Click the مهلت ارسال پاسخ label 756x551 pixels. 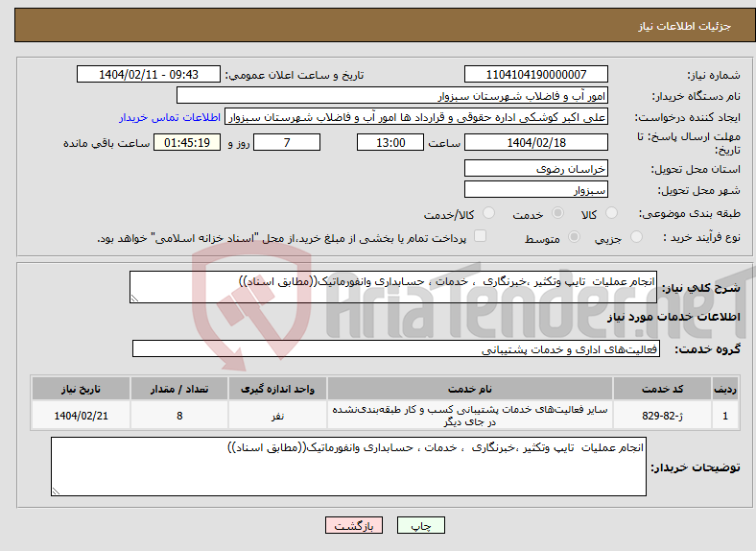point(689,143)
